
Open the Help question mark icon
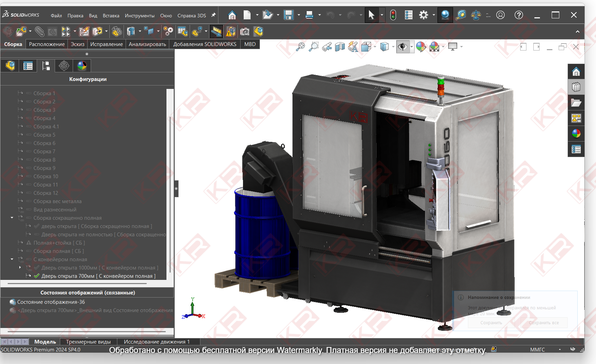[x=519, y=15]
